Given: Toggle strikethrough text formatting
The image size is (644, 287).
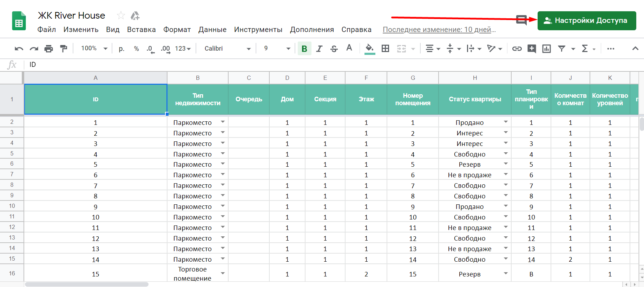Looking at the screenshot, I should coord(334,49).
